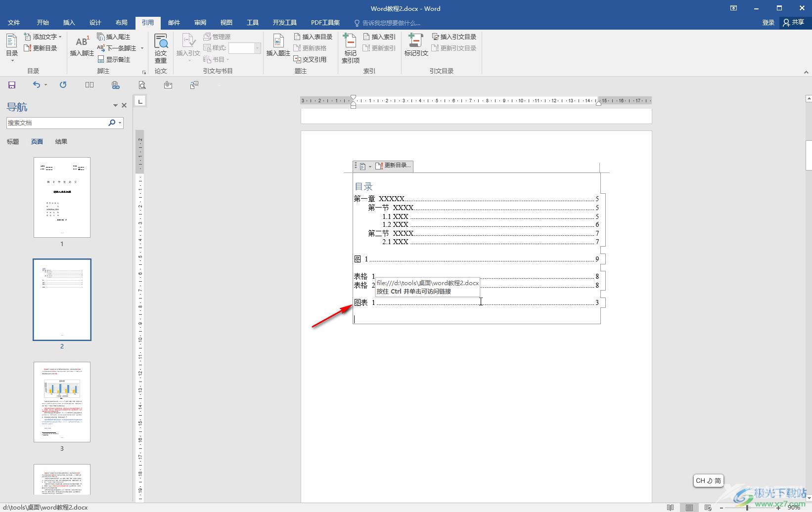Click 更新目录 in the ribbon
Image resolution: width=812 pixels, height=512 pixels.
[x=41, y=48]
